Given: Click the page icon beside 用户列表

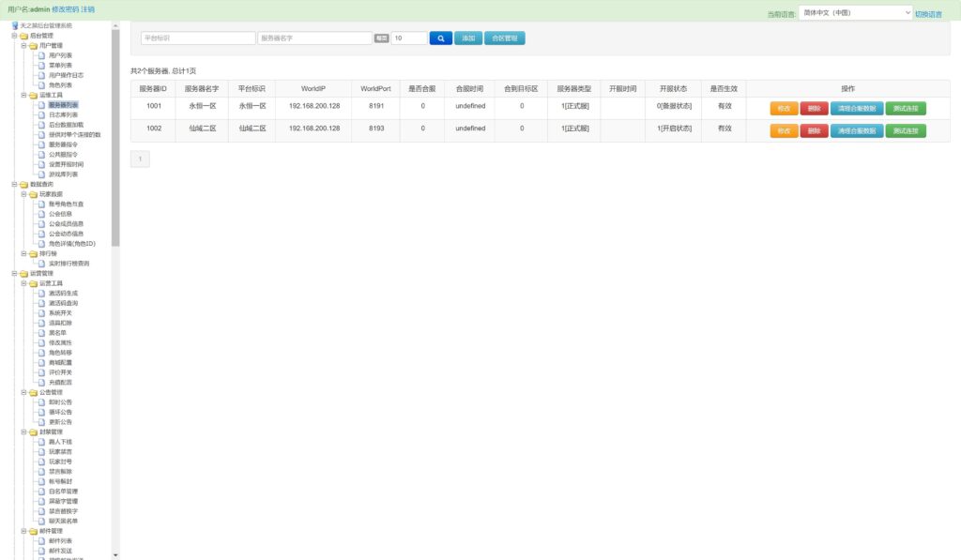Looking at the screenshot, I should click(x=41, y=55).
